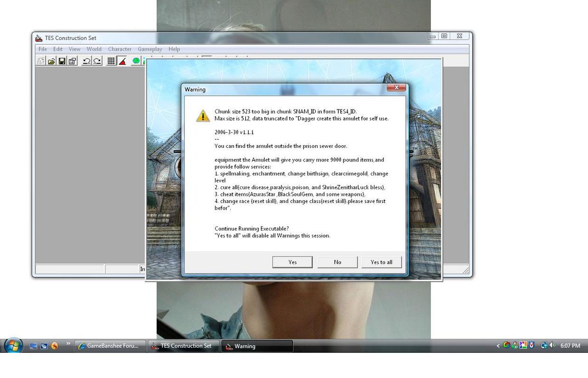588x378 pixels.
Task: Click the colorful squares tray icon
Action: [523, 346]
